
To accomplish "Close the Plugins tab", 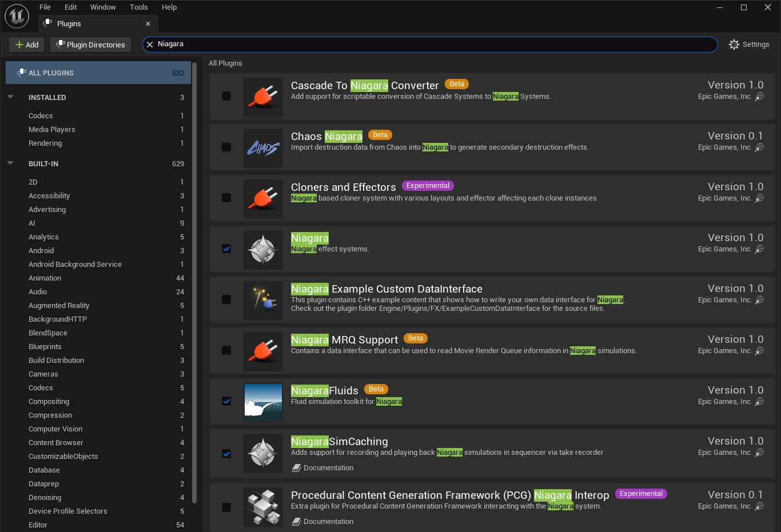I will [x=148, y=23].
